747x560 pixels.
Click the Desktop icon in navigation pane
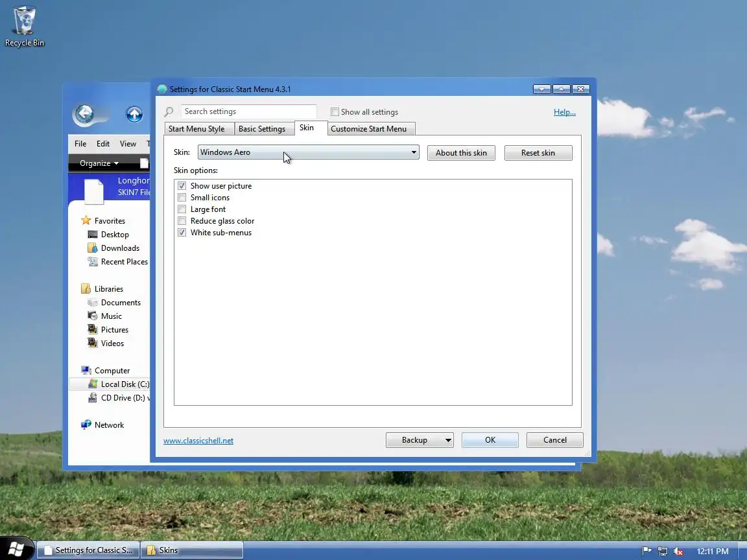[x=93, y=234]
